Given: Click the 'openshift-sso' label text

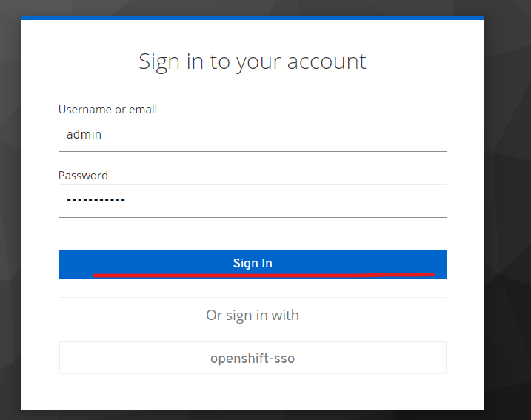Looking at the screenshot, I should pos(253,359).
